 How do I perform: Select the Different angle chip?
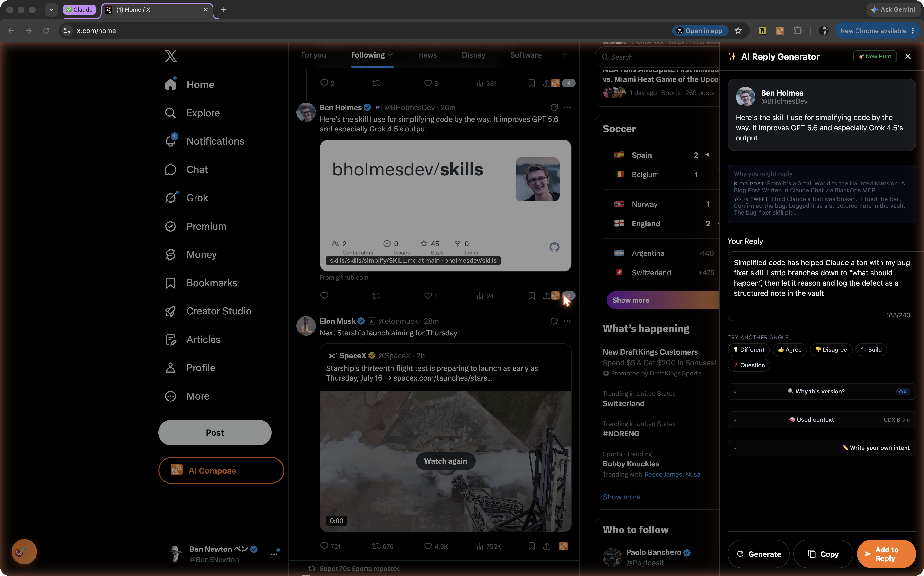(748, 350)
